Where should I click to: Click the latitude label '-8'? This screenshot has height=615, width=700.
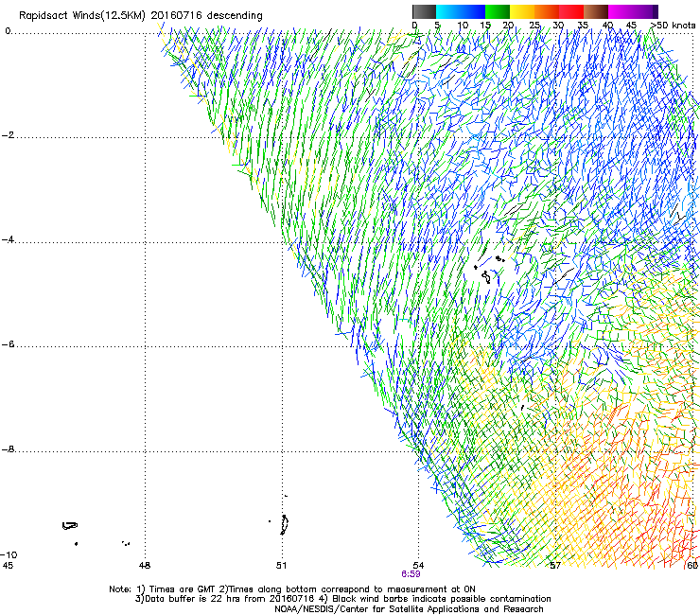pyautogui.click(x=8, y=448)
